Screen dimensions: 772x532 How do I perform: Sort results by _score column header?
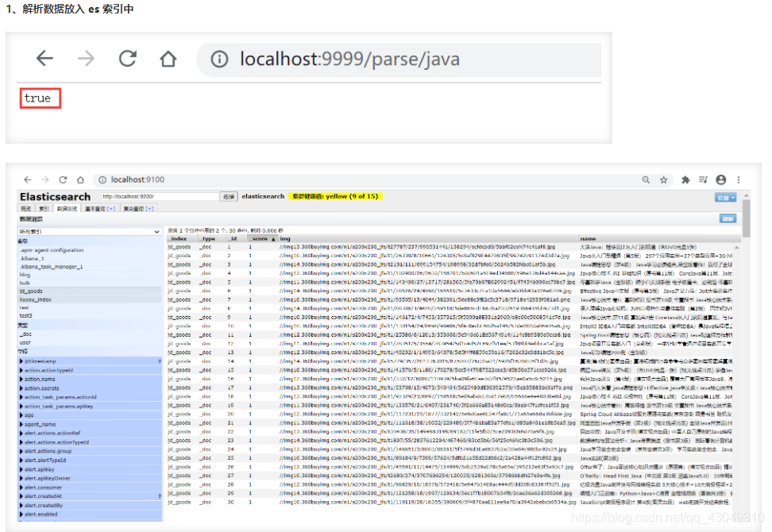[x=263, y=239]
